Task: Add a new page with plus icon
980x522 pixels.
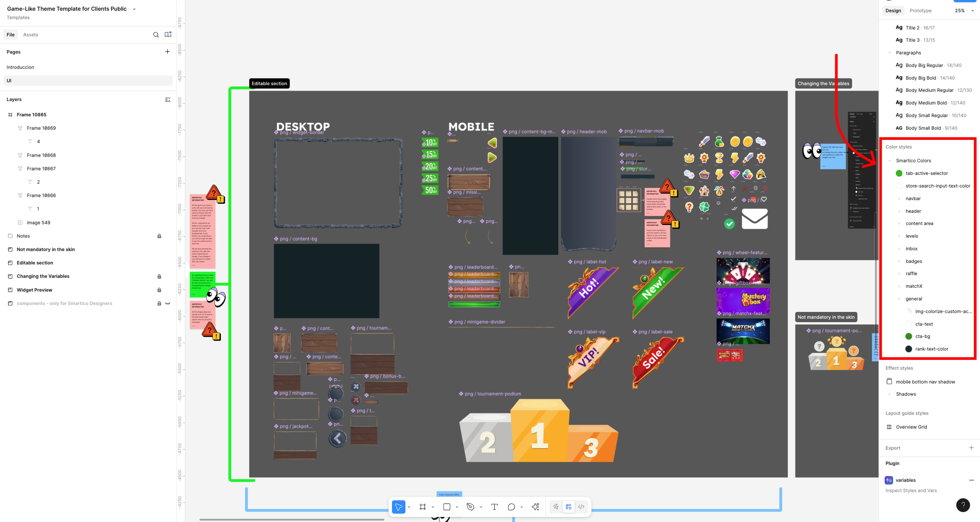Action: [x=167, y=52]
